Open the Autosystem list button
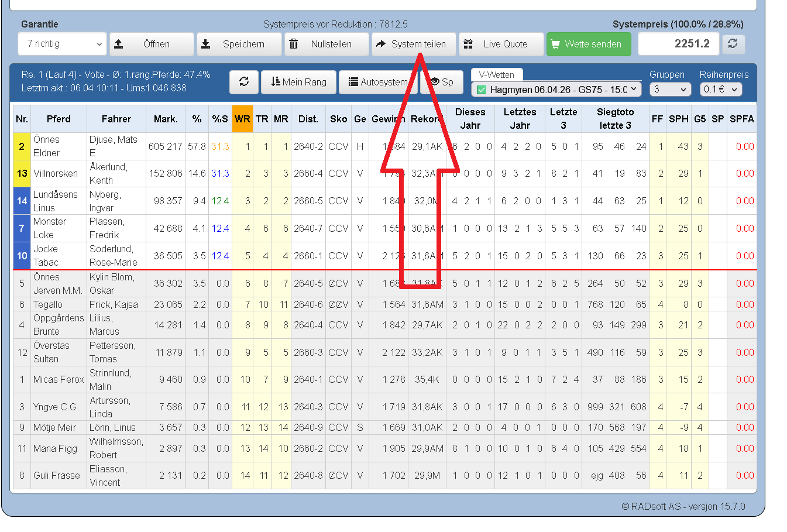This screenshot has height=532, width=787. tap(378, 82)
